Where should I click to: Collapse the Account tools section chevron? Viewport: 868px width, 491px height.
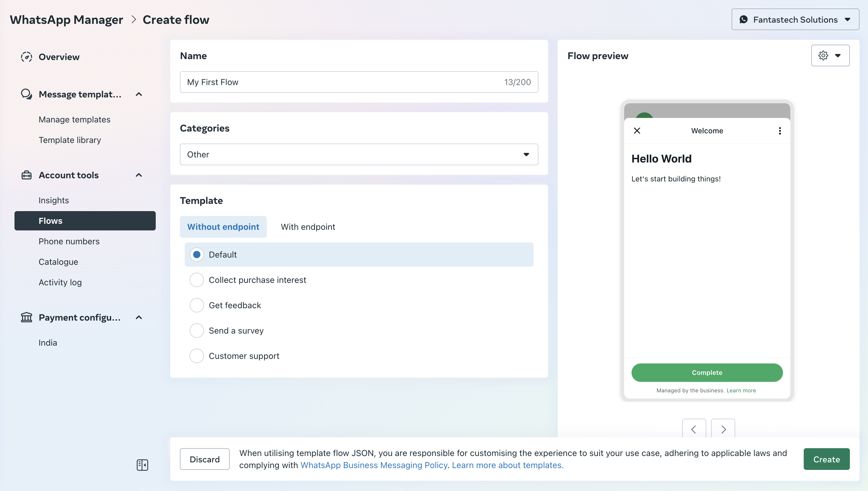tap(139, 175)
